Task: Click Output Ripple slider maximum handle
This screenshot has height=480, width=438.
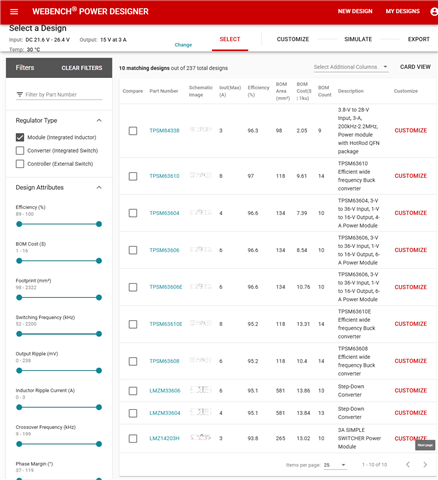Action: [99, 371]
